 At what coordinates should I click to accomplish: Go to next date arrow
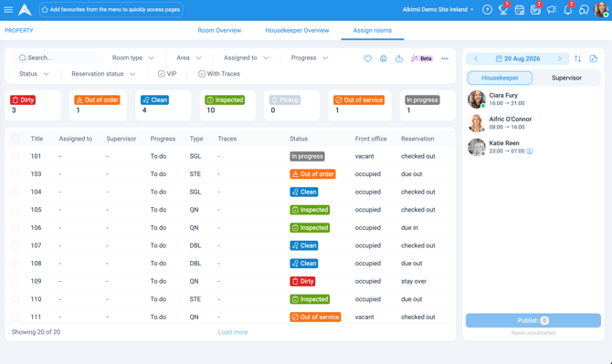pos(559,59)
